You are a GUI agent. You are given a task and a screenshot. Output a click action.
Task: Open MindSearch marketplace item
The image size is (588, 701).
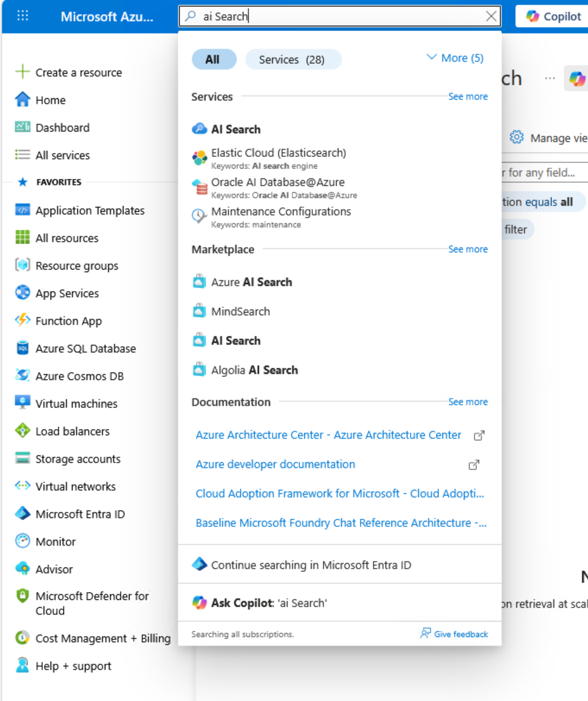339,311
